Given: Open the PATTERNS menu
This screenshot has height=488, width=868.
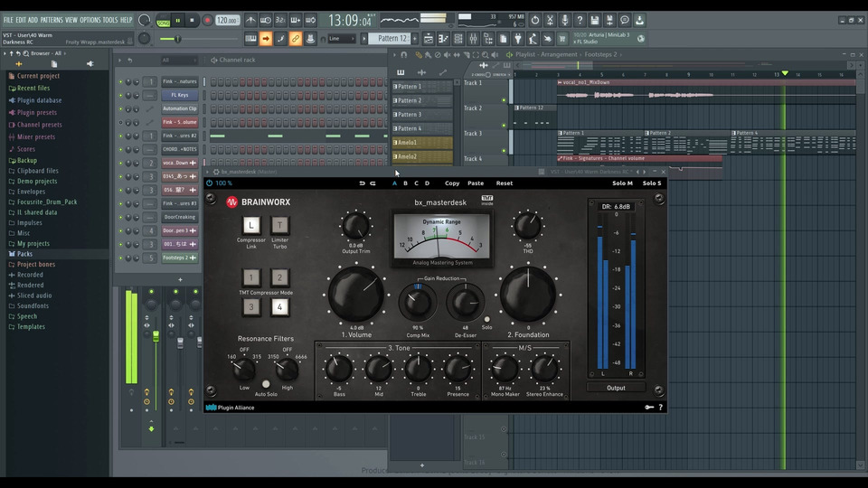Looking at the screenshot, I should [52, 20].
